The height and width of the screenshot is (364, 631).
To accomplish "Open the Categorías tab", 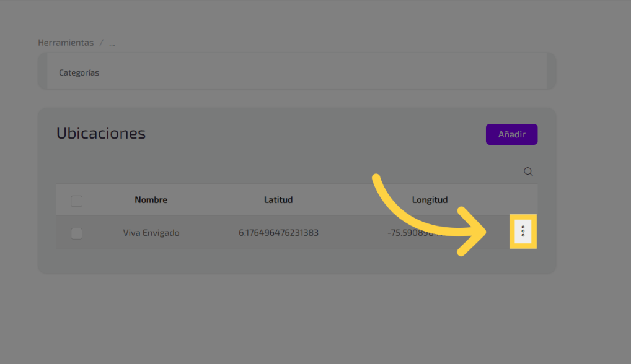I will click(79, 72).
